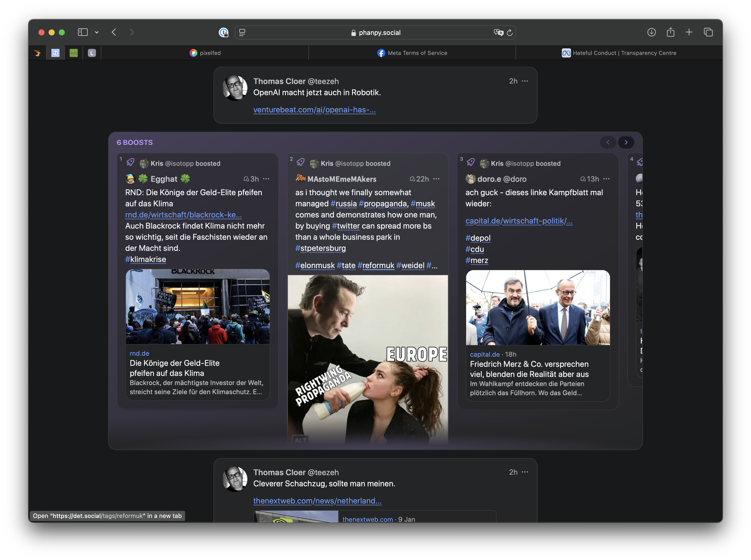The image size is (751, 560).
Task: Open MAstoMEmeMAkers profile name
Action: 342,179
